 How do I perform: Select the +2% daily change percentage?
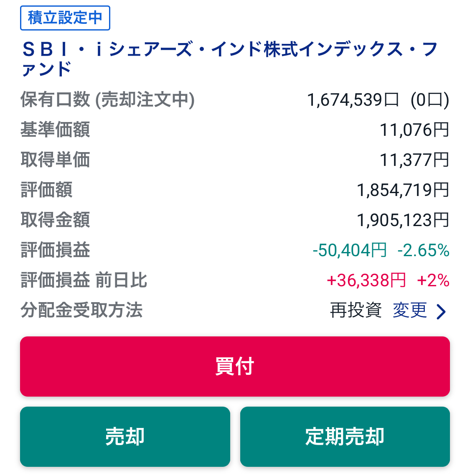[x=433, y=280]
